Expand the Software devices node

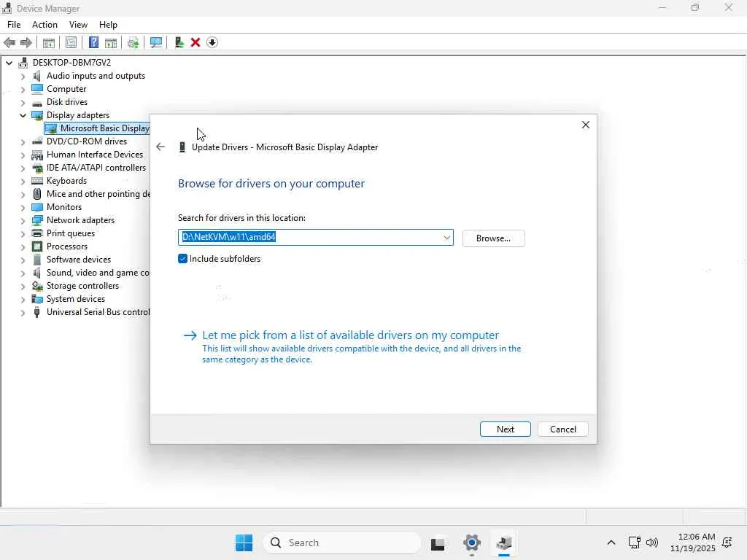coord(23,260)
